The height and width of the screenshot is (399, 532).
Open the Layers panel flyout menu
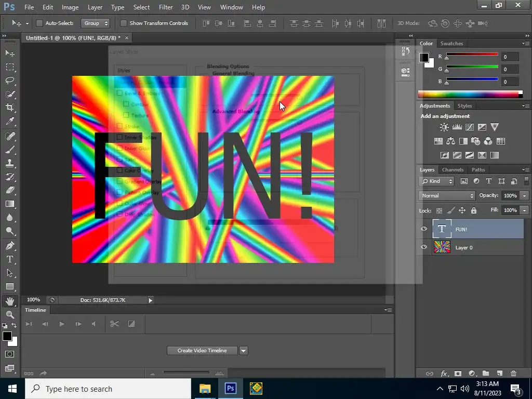526,170
